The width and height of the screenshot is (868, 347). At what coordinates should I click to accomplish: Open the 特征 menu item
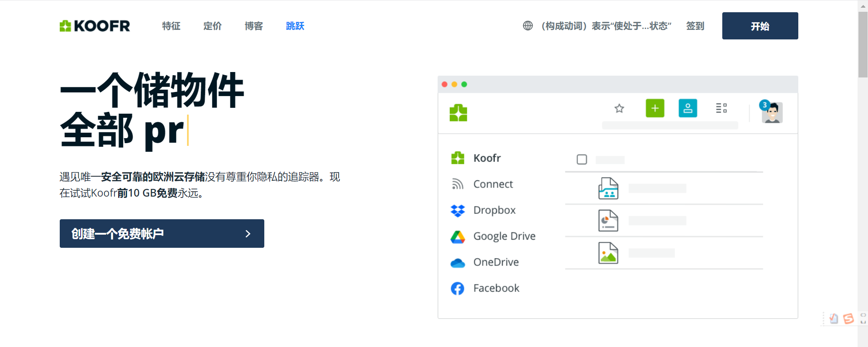point(171,26)
